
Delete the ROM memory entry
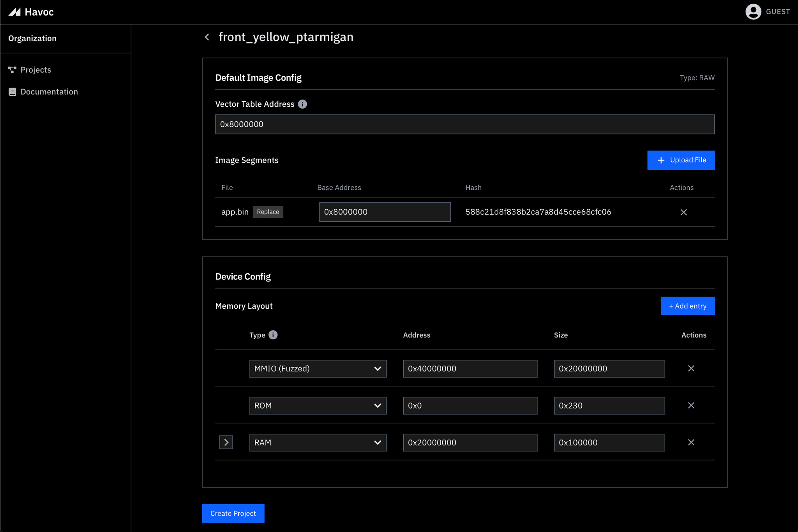pyautogui.click(x=691, y=405)
